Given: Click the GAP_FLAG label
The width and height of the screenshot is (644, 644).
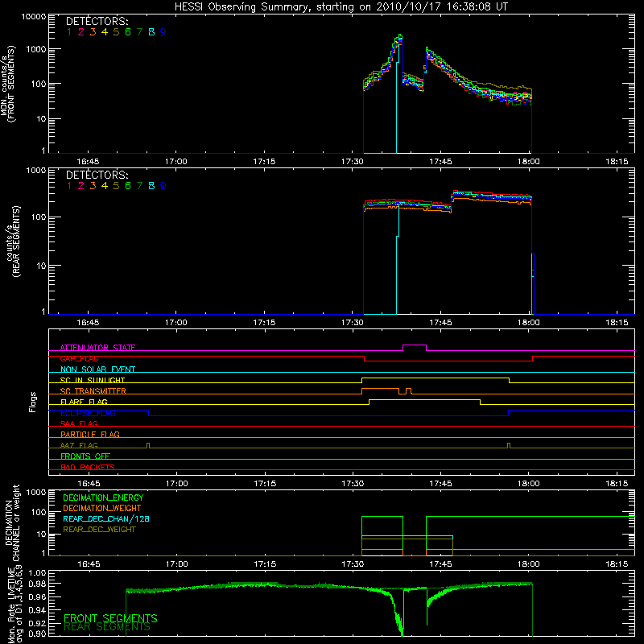Looking at the screenshot, I should click(79, 358).
